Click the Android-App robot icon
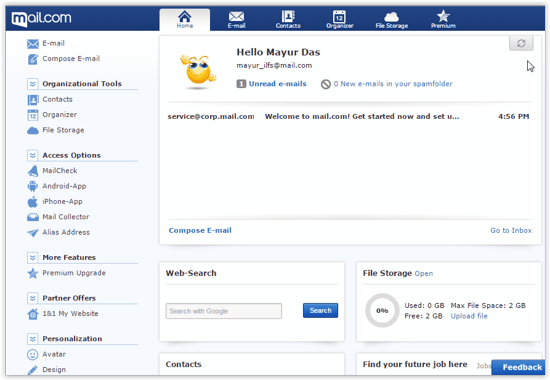Screen dimensions: 550x380 pos(33,186)
